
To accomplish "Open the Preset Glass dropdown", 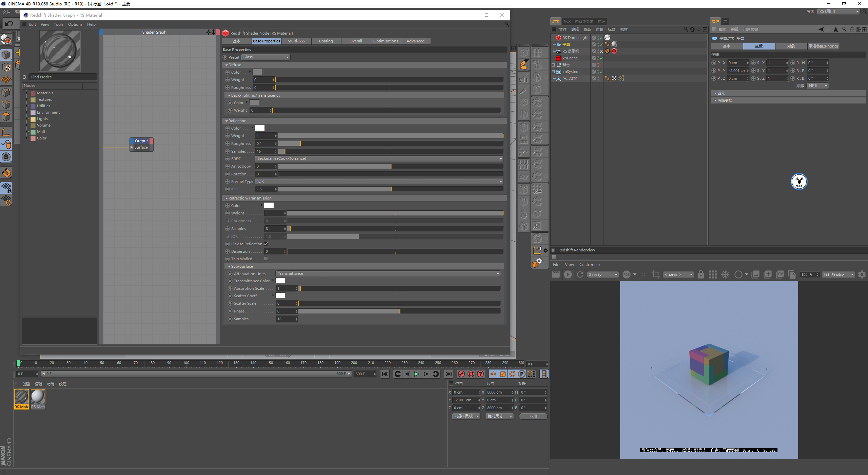I will point(266,57).
